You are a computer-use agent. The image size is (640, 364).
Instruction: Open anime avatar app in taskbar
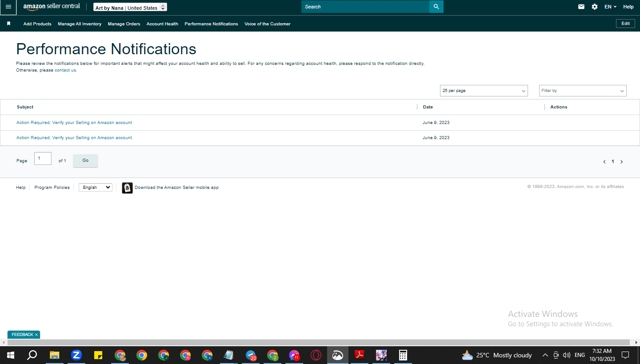(x=381, y=355)
